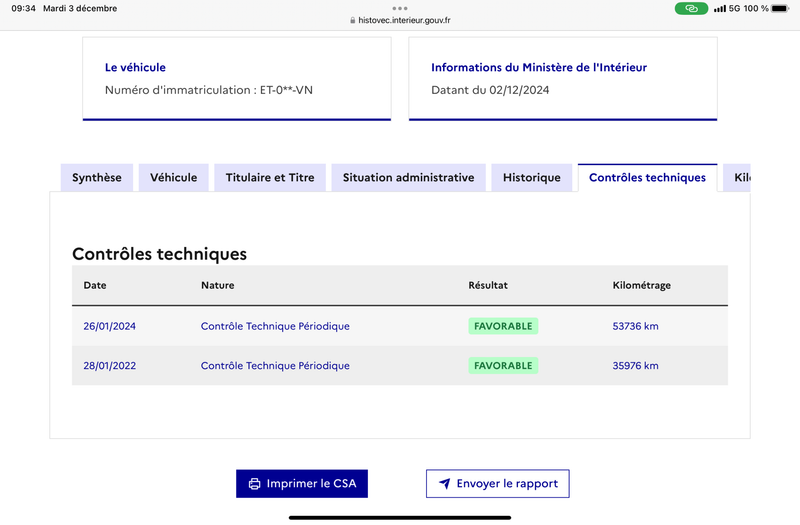The width and height of the screenshot is (800, 525).
Task: Tap the green personal hotspot link indicator
Action: pyautogui.click(x=691, y=8)
